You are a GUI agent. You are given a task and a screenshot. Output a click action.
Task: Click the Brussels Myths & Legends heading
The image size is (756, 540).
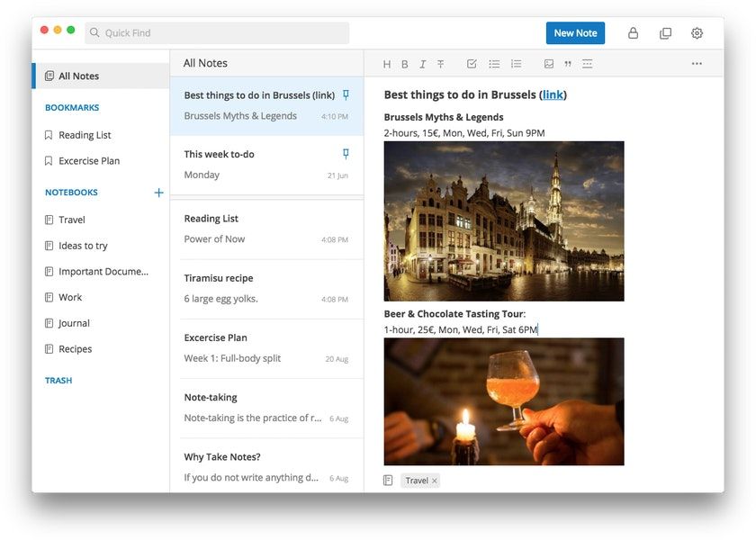pos(444,117)
